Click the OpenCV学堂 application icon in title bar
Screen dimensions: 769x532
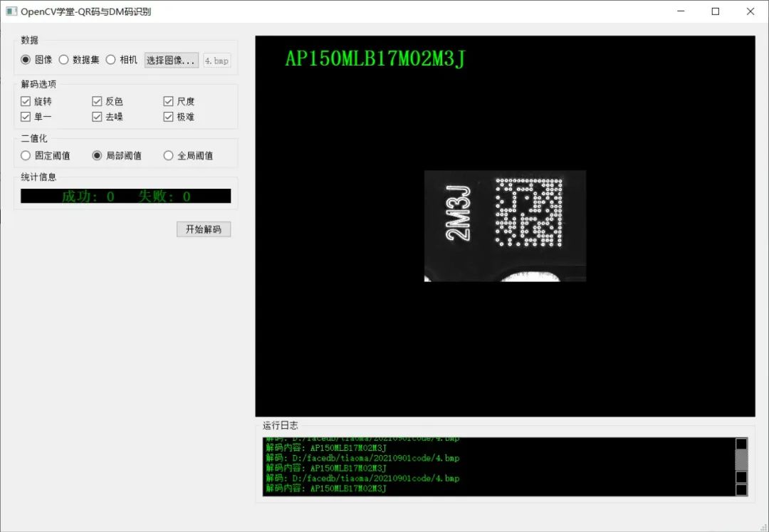pyautogui.click(x=11, y=11)
